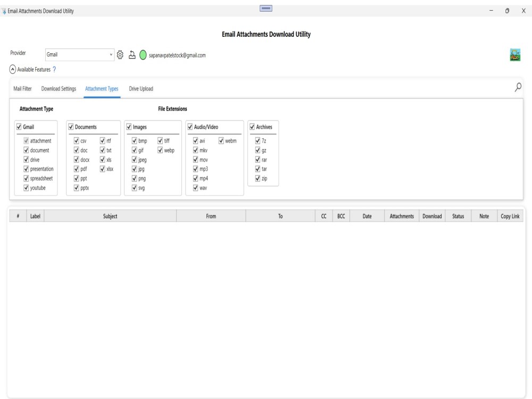This screenshot has height=399, width=532.
Task: Minimize the application window
Action: [491, 11]
